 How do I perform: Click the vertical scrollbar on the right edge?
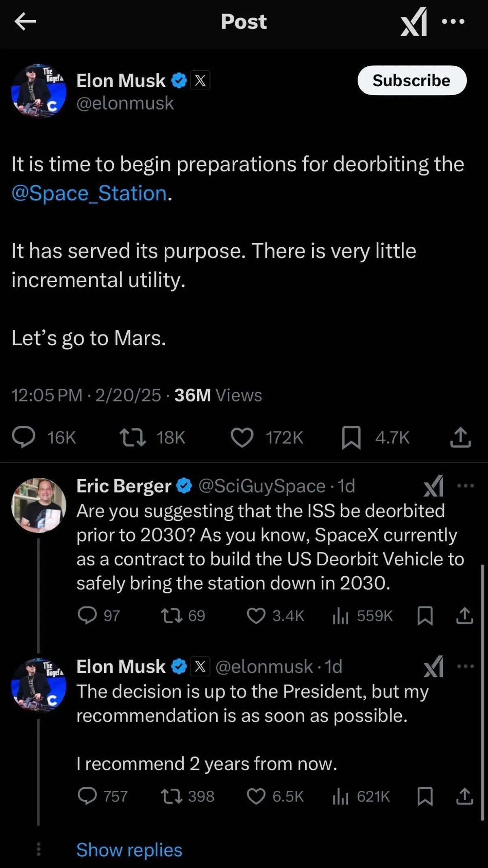pos(482,691)
